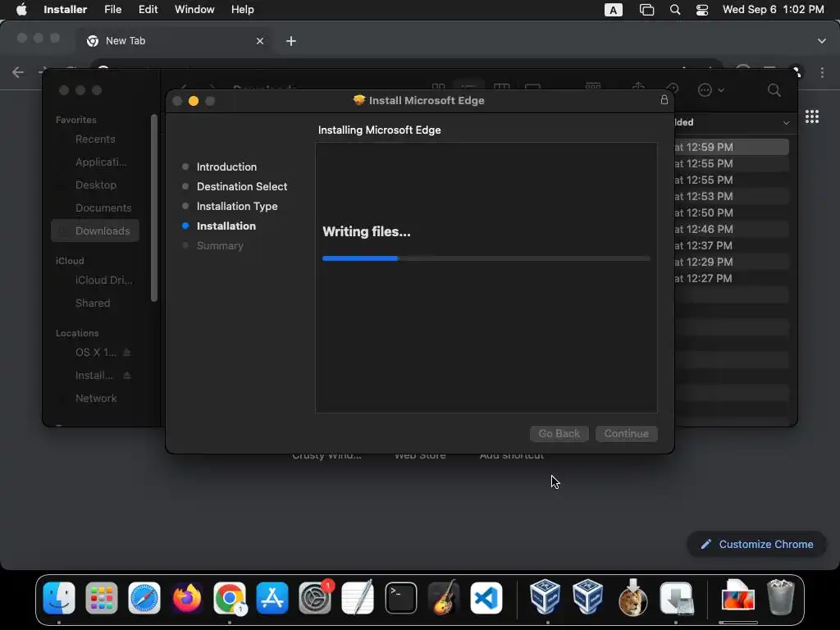Open System Settings in the dock
Screen dimensions: 840x630
tap(315, 598)
